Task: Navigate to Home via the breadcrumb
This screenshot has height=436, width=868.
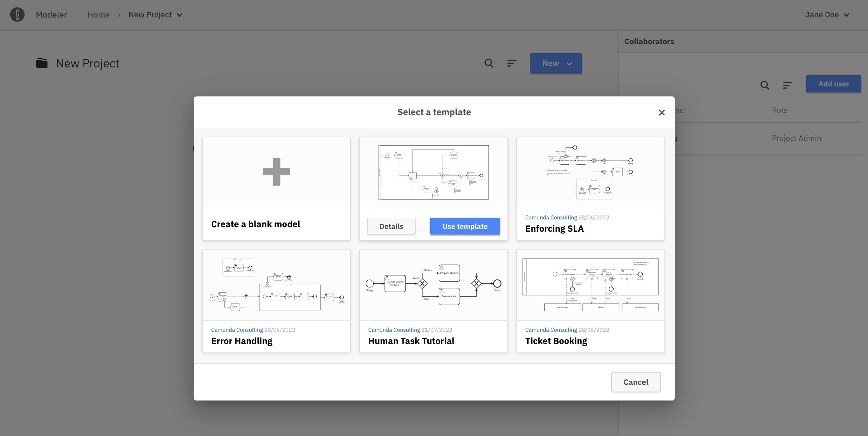Action: coord(98,15)
